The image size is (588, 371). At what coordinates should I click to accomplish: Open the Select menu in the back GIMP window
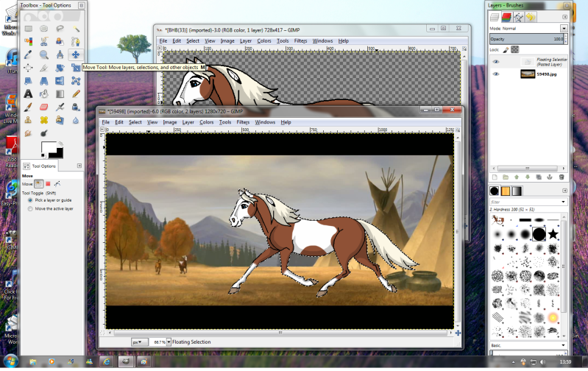point(193,41)
